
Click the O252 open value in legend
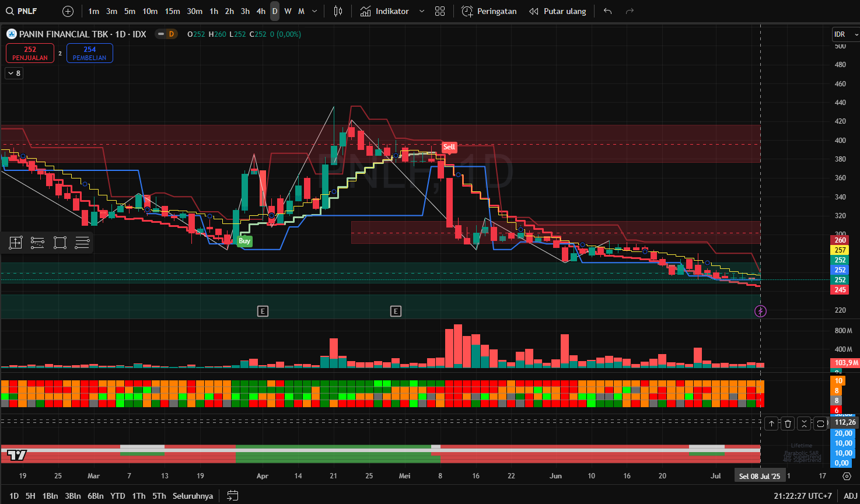[196, 34]
